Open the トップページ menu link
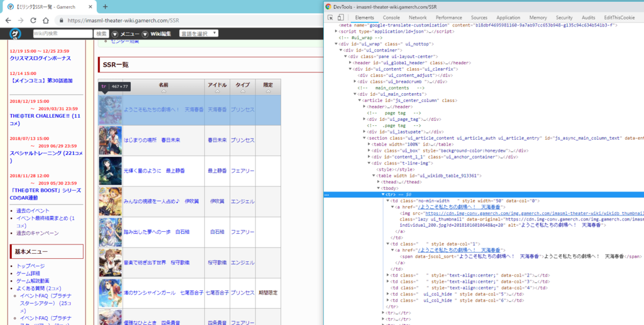 (x=31, y=266)
